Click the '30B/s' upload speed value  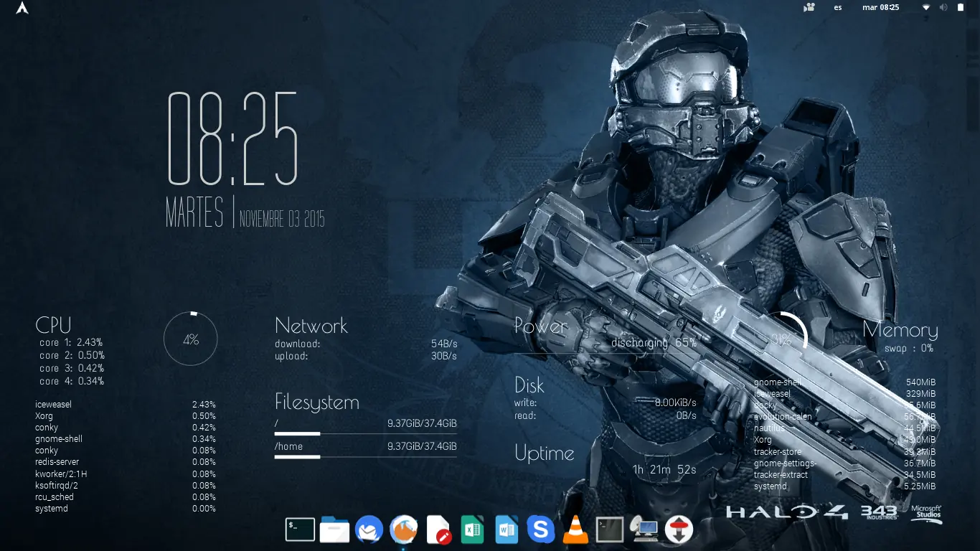click(x=445, y=356)
